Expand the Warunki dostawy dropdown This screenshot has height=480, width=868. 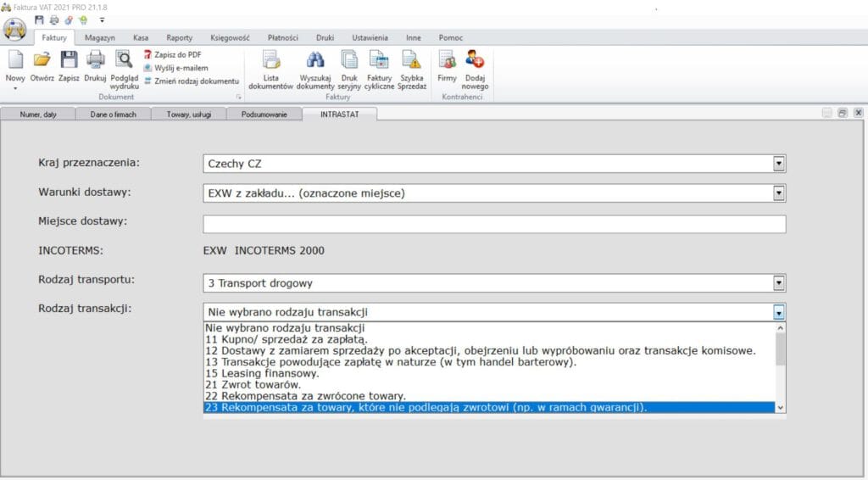(x=779, y=193)
